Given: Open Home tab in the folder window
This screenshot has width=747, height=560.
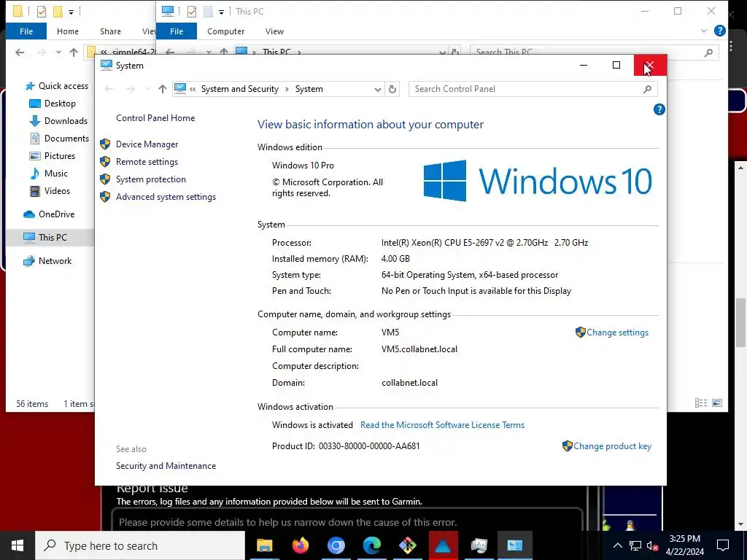Looking at the screenshot, I should pos(68,31).
